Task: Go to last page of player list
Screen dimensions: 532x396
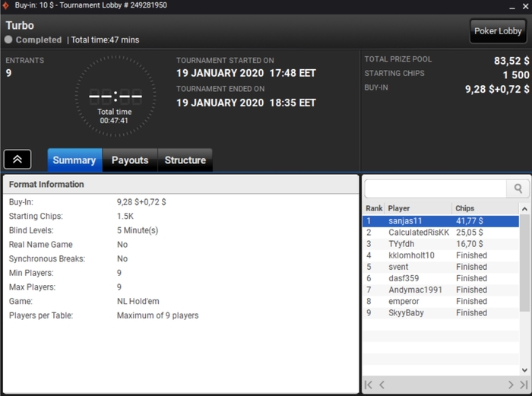Action: pyautogui.click(x=524, y=385)
